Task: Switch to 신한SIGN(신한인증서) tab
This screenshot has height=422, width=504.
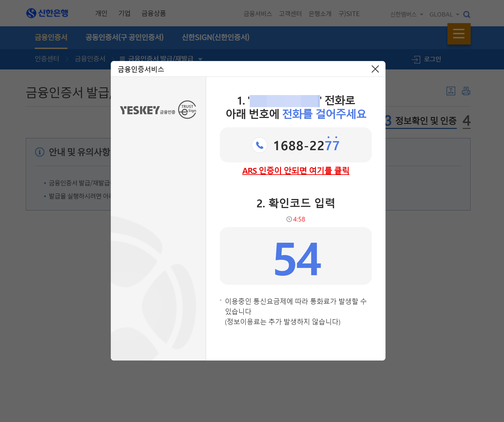Action: 215,37
